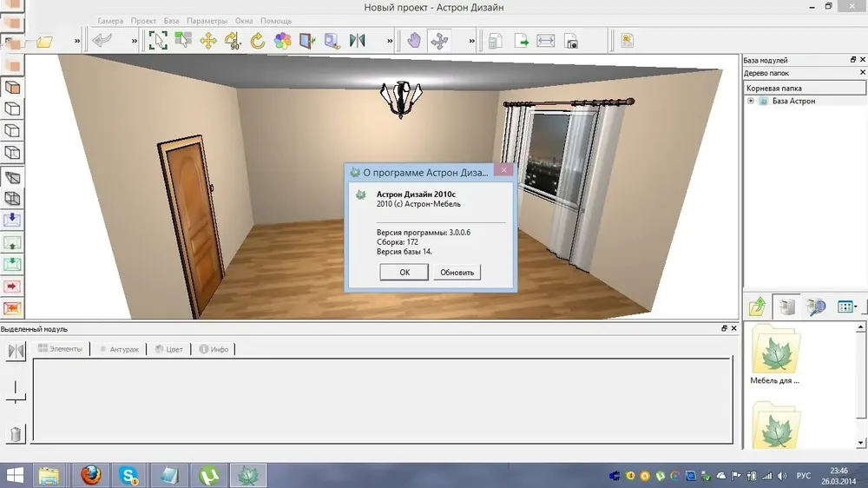Image resolution: width=868 pixels, height=488 pixels.
Task: Expand the first toolbar overflow chevron
Action: pyautogui.click(x=77, y=41)
